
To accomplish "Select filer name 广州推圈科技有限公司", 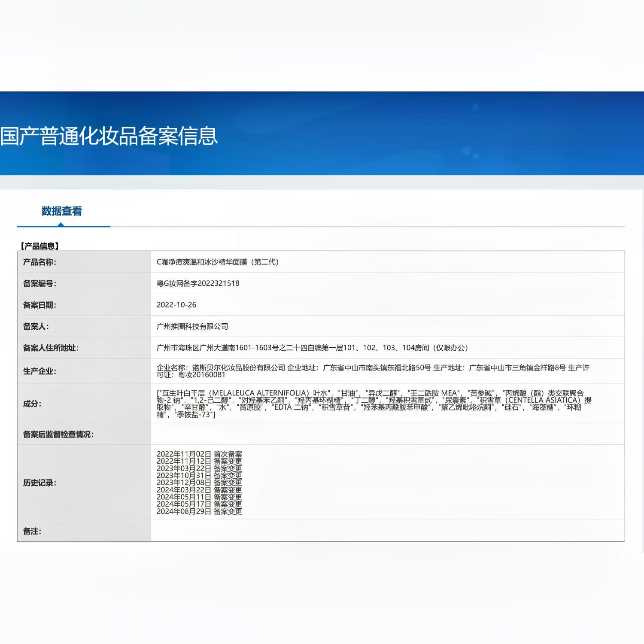I will click(x=193, y=326).
